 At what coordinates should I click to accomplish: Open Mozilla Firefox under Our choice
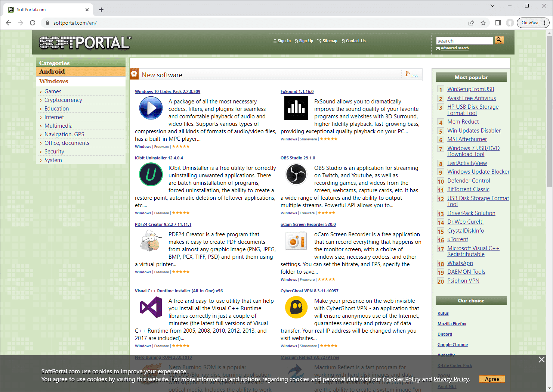tap(452, 324)
